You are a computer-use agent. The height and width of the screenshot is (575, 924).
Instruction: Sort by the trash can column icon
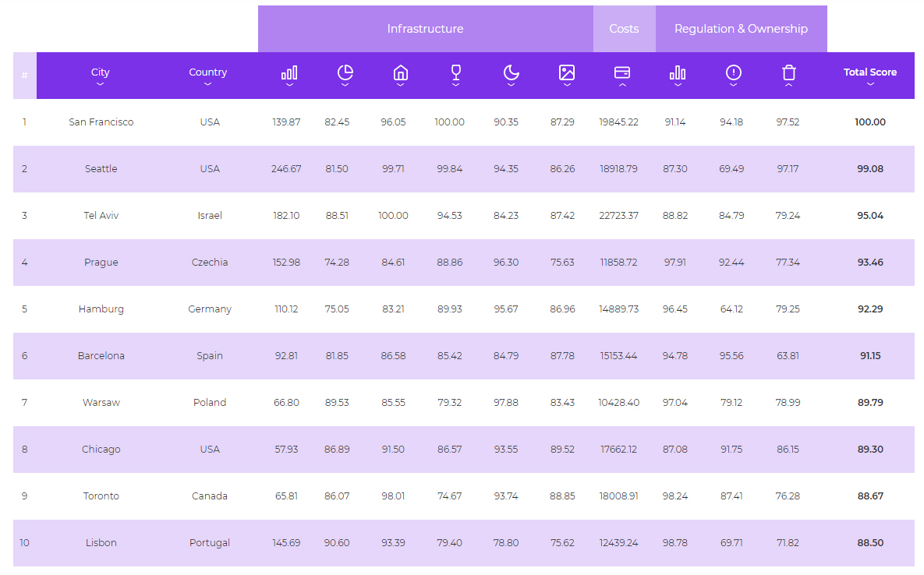tap(789, 73)
